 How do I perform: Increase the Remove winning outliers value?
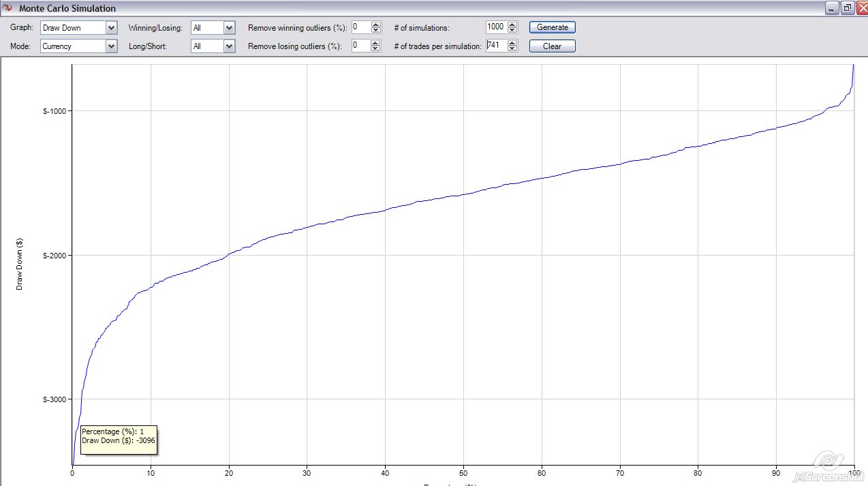375,25
